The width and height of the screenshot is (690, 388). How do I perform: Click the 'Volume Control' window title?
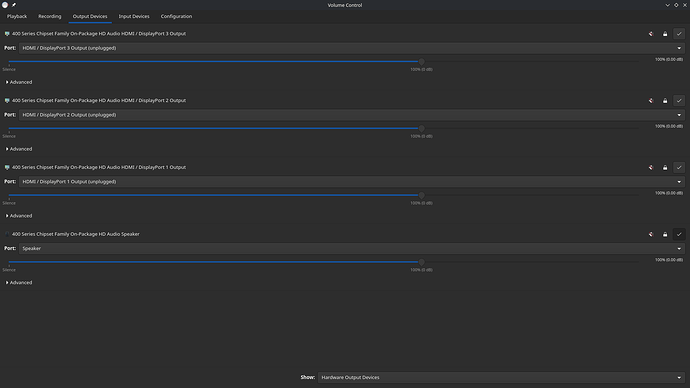pyautogui.click(x=345, y=5)
